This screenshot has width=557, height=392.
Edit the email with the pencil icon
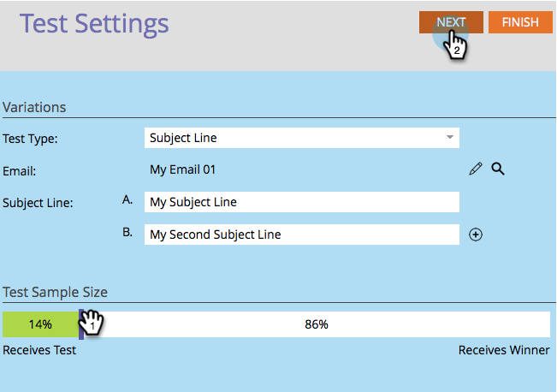(476, 169)
